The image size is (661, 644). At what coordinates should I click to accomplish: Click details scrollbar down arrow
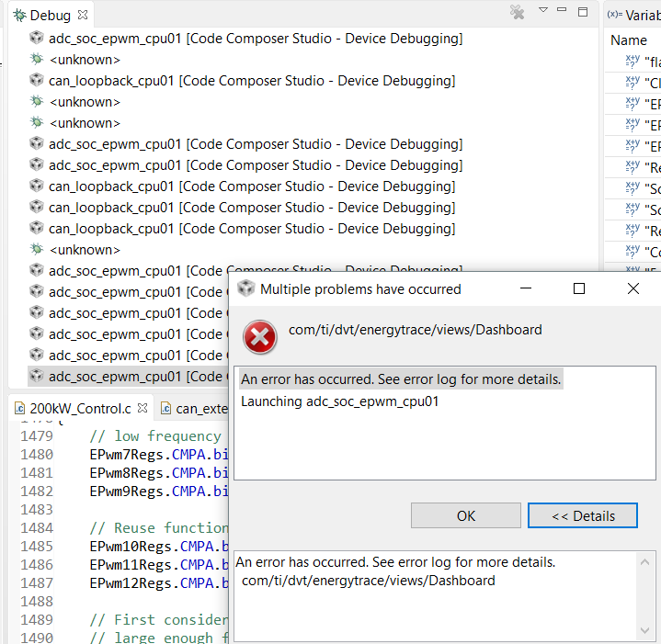(644, 630)
